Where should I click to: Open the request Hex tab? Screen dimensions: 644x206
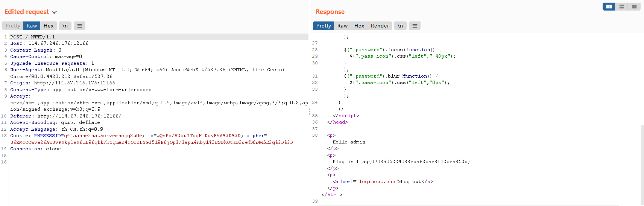tap(49, 26)
